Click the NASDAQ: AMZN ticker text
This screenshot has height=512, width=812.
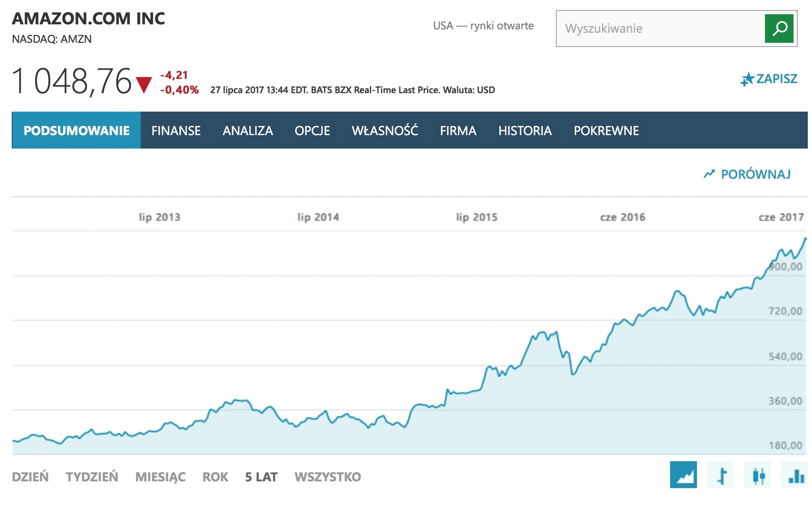pyautogui.click(x=52, y=39)
